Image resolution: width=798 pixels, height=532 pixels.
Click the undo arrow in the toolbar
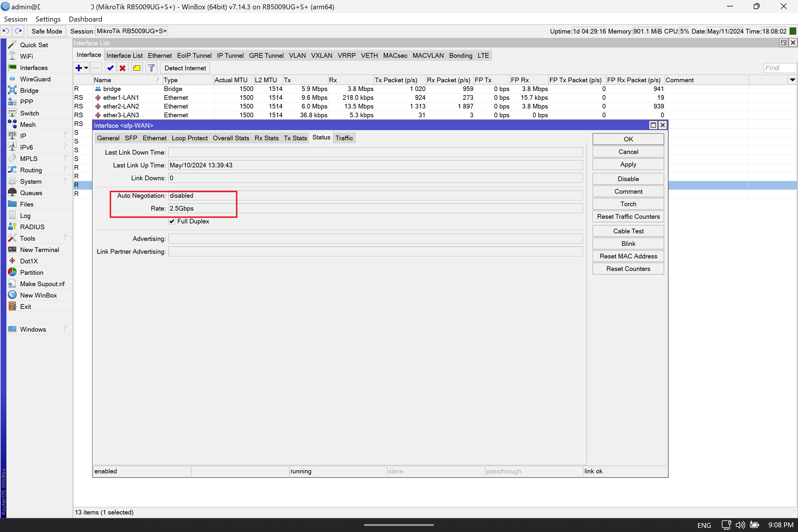6,31
